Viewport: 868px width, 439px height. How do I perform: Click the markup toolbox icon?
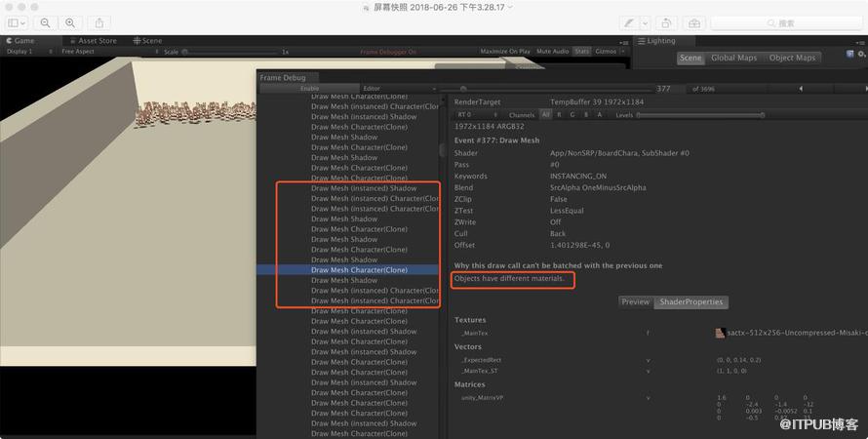coord(694,23)
